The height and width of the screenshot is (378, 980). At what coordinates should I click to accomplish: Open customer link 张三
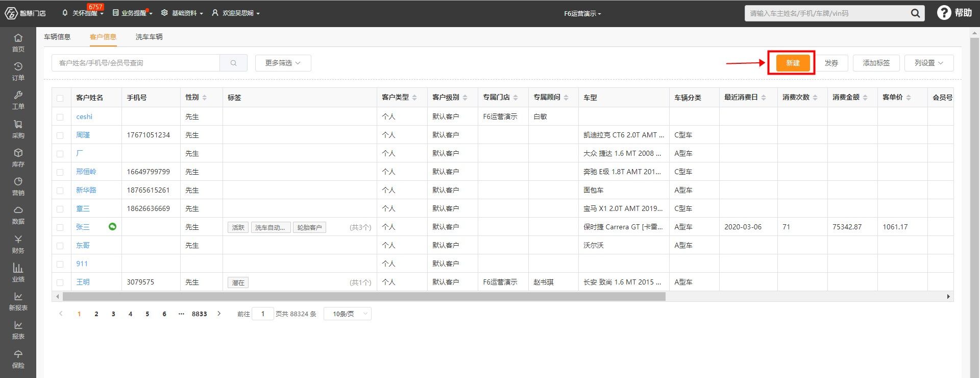(83, 227)
